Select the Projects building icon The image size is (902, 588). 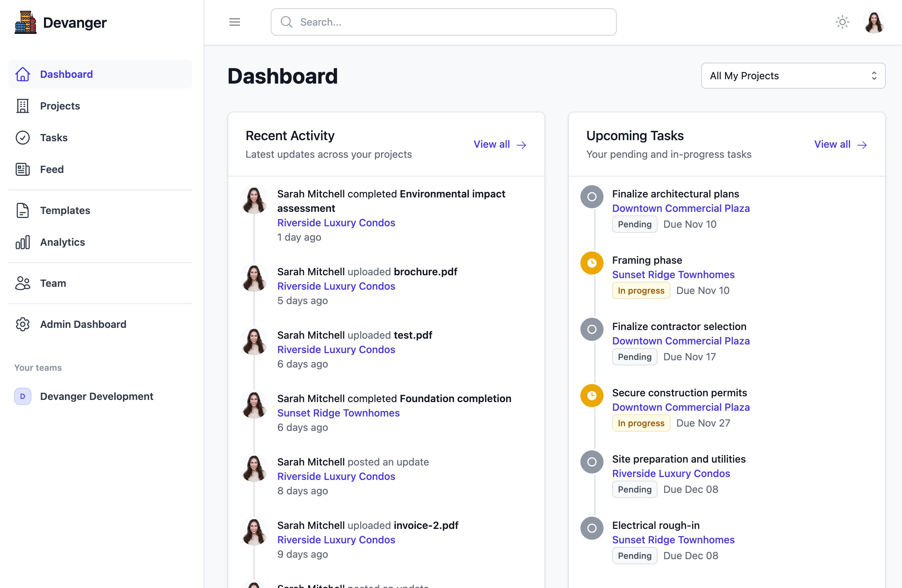pos(22,106)
